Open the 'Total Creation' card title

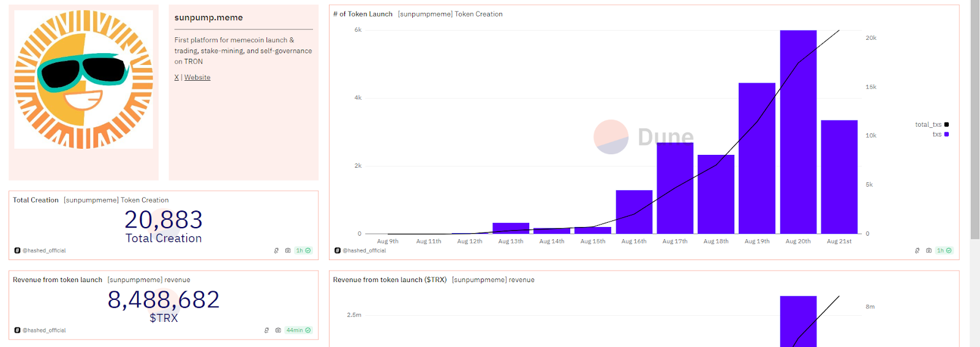tap(36, 200)
